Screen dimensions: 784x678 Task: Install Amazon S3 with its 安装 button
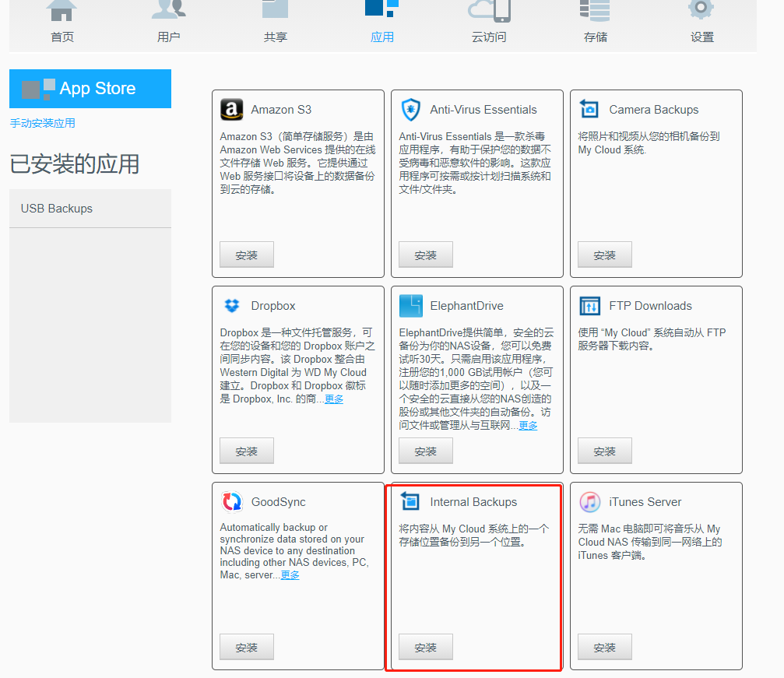(x=247, y=255)
